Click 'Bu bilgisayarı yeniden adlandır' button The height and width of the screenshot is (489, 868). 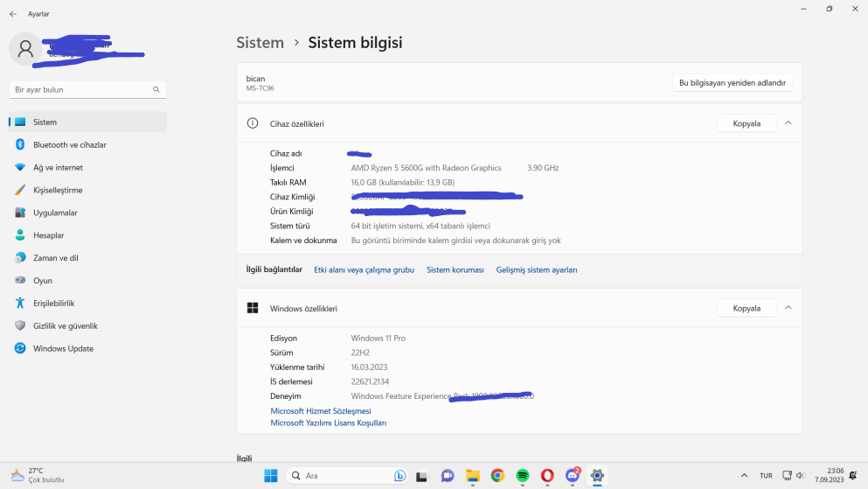click(x=733, y=82)
